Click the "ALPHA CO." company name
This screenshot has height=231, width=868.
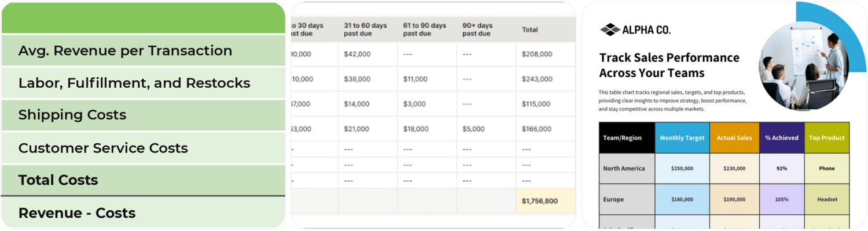tap(646, 30)
